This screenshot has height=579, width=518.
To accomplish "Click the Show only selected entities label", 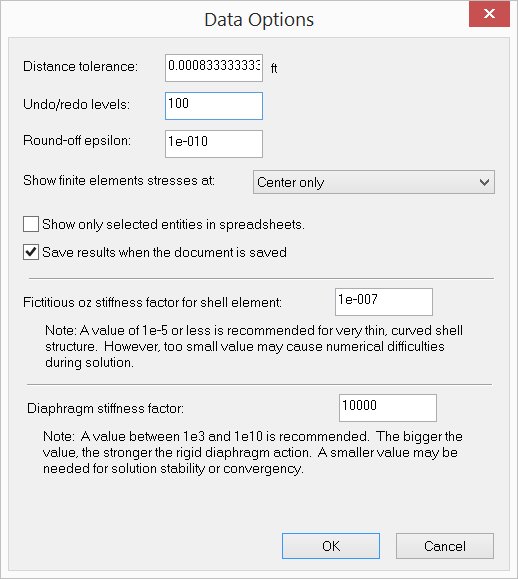I will point(173,225).
